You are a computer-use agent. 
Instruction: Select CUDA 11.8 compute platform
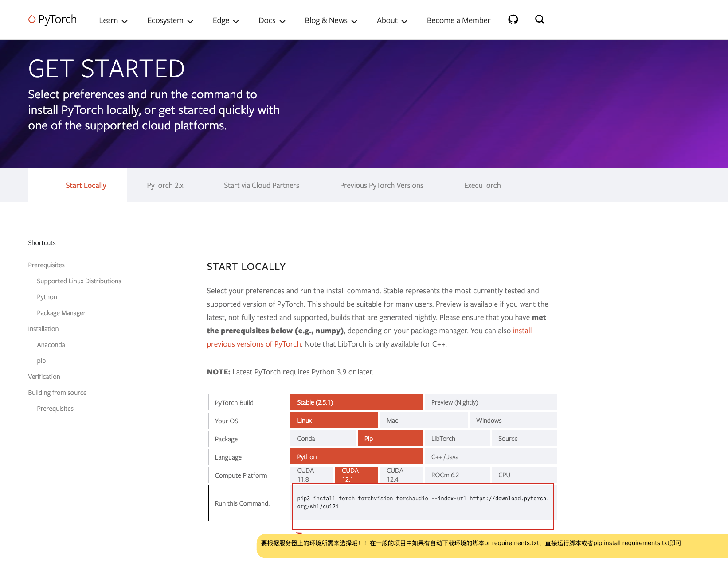pos(312,475)
